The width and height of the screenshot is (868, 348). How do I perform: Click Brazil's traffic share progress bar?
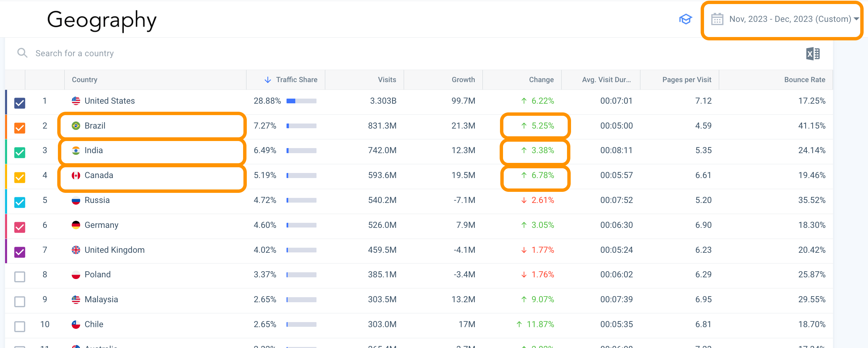pyautogui.click(x=301, y=126)
